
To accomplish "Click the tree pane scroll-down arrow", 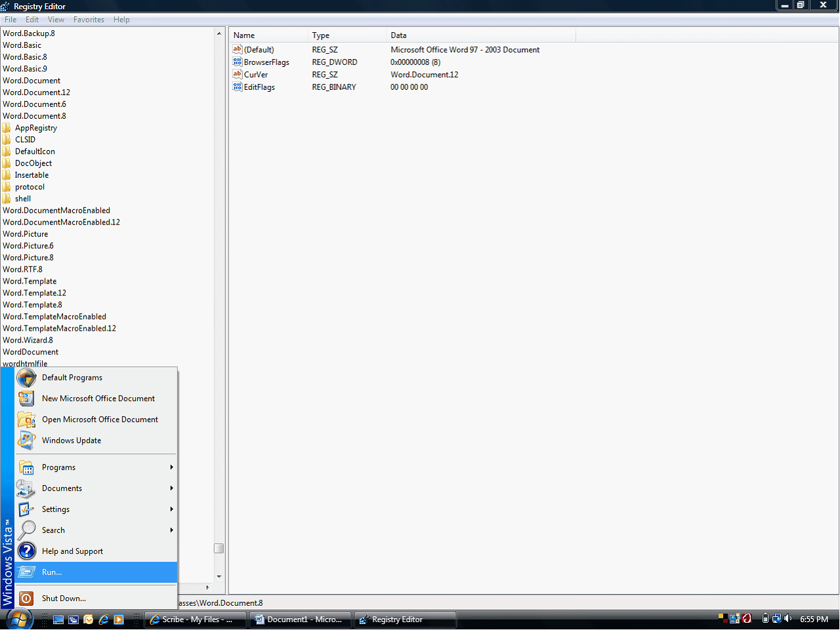I will tap(219, 577).
